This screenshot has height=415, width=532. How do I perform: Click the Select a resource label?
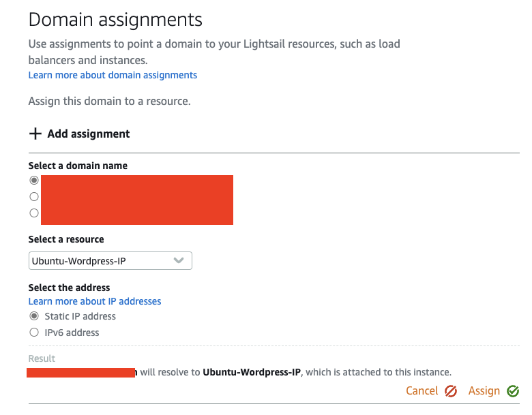66,240
